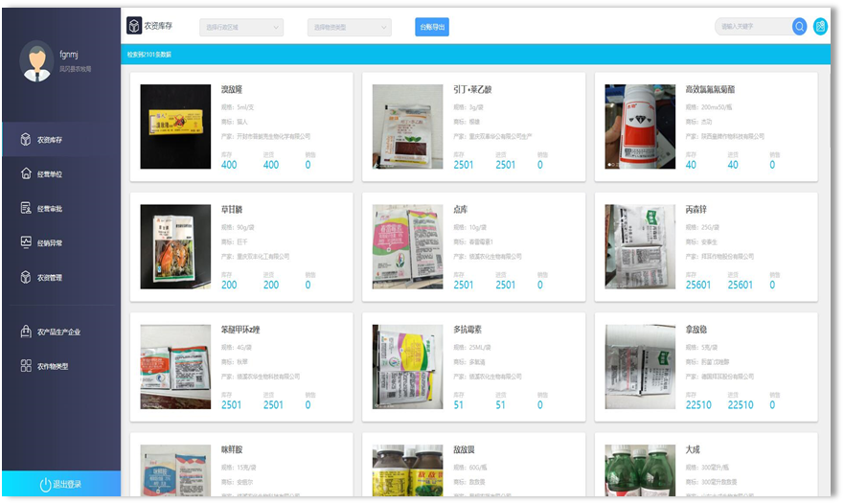Open the 高效氯氟氰菊酯 product image

639,126
